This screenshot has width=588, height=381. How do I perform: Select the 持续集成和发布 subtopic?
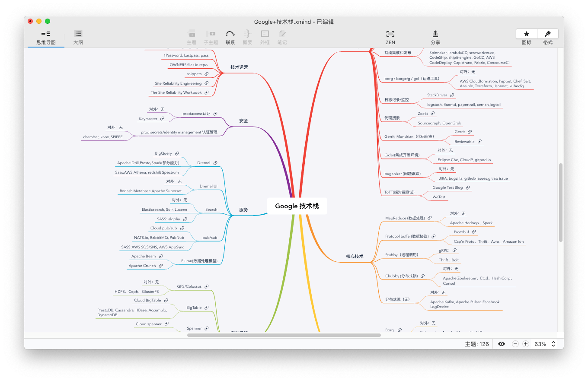tap(398, 53)
